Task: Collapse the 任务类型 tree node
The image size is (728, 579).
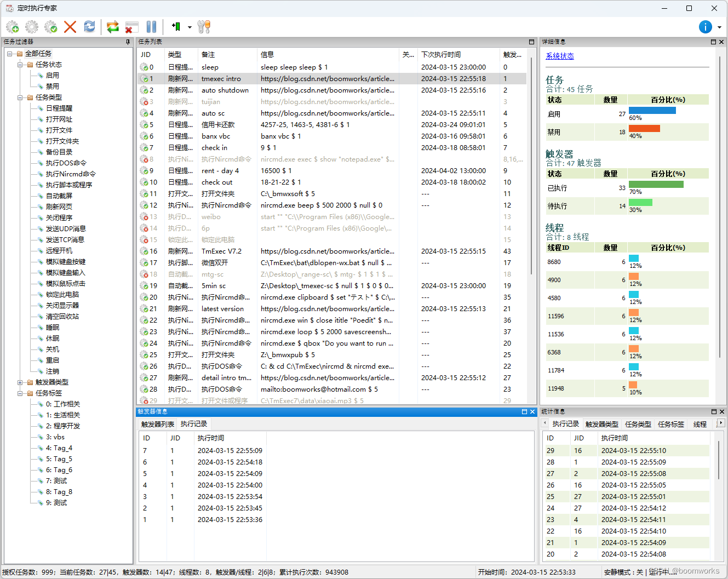Action: [20, 98]
